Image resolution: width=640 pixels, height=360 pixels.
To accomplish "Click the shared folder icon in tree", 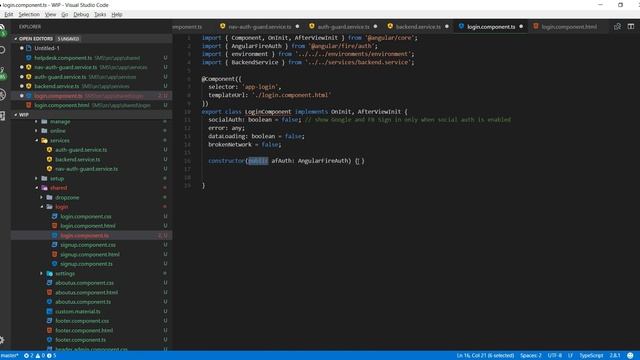I will (x=44, y=188).
